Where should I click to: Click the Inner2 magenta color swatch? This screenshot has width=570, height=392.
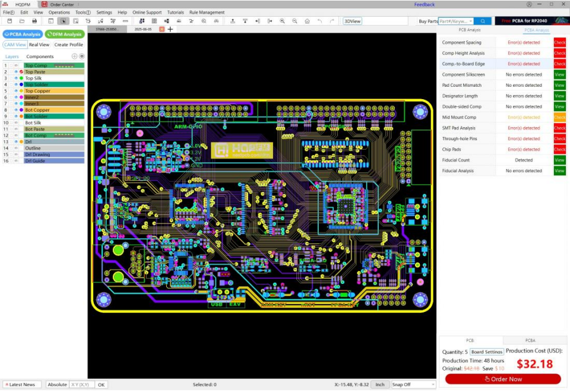click(x=21, y=97)
